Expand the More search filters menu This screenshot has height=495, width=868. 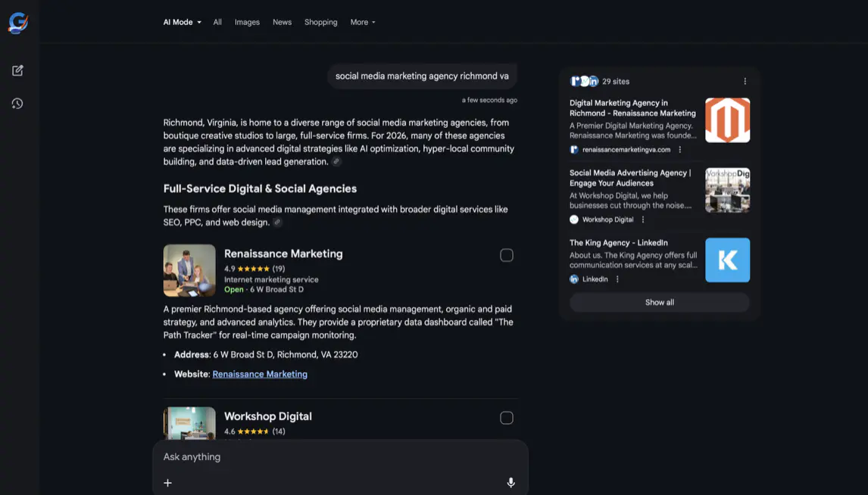tap(362, 22)
